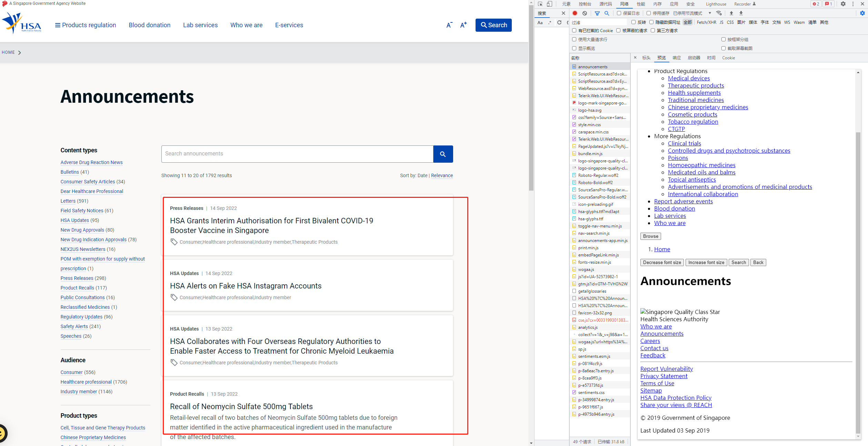
Task: Clear the network log with the clear icon
Action: click(x=585, y=13)
